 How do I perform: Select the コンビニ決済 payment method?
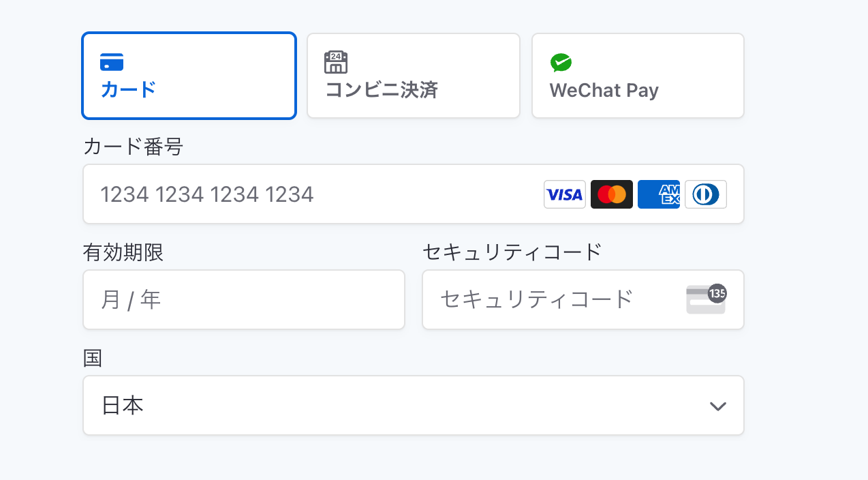413,75
